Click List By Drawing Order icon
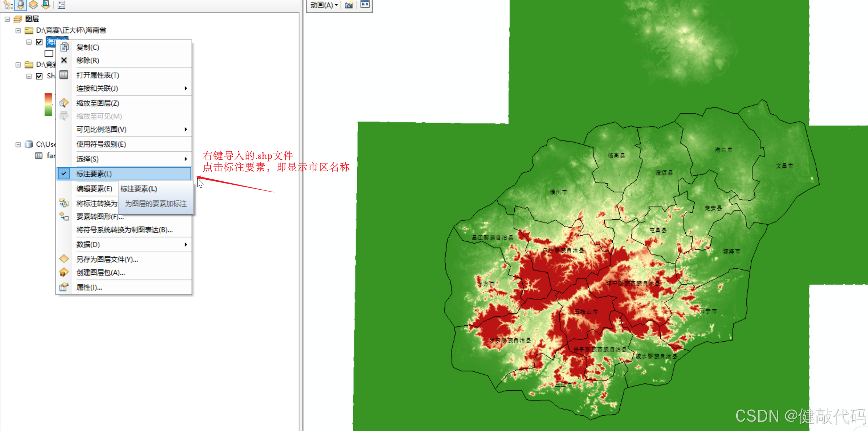The width and height of the screenshot is (868, 431). 8,5
